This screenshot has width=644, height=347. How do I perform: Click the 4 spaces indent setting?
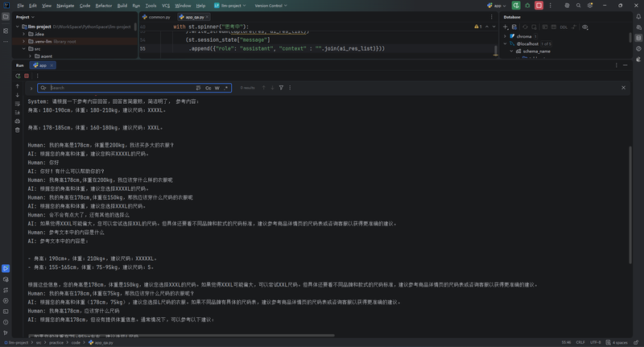(617, 342)
